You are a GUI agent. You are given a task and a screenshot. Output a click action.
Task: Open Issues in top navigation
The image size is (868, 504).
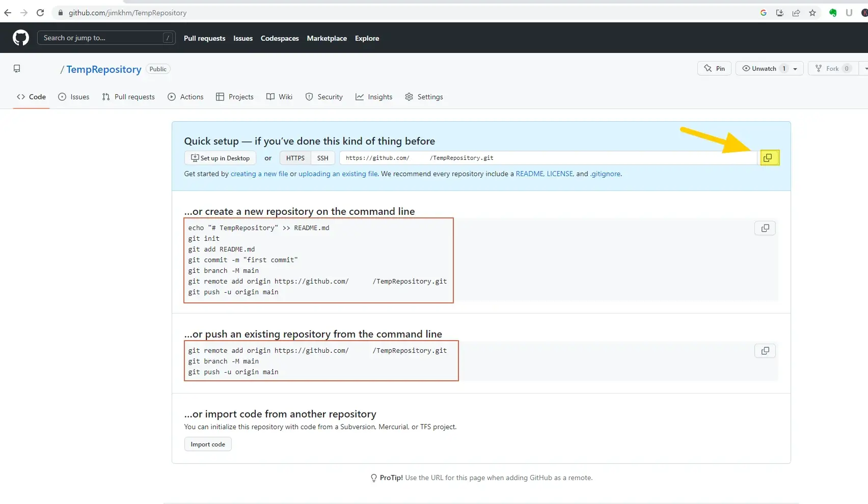(243, 38)
